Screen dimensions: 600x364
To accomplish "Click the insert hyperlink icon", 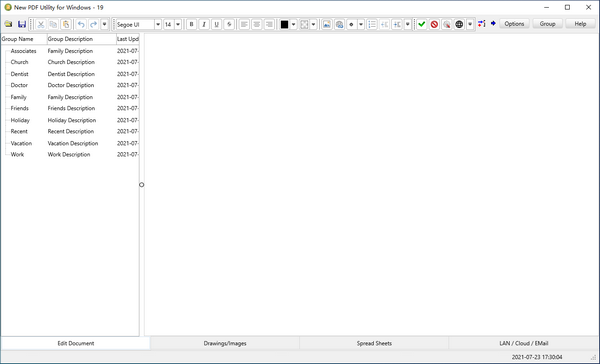I will click(x=339, y=24).
